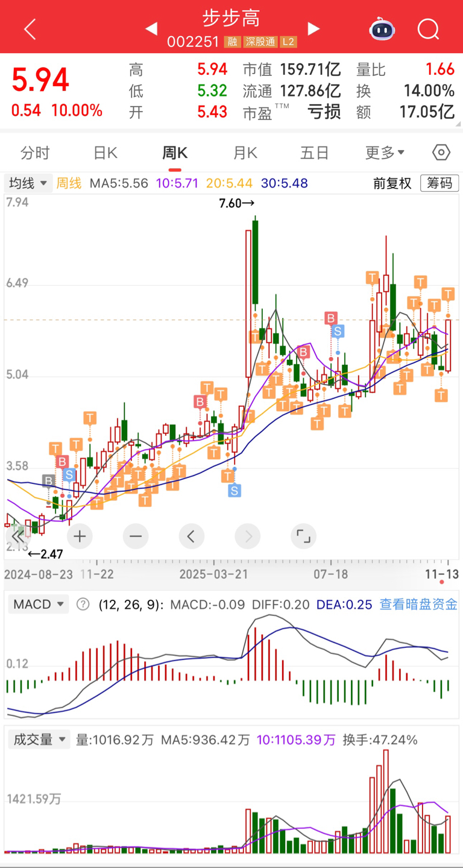Viewport: 463px width, 868px height.
Task: Switch to 日K tab
Action: coord(105,153)
